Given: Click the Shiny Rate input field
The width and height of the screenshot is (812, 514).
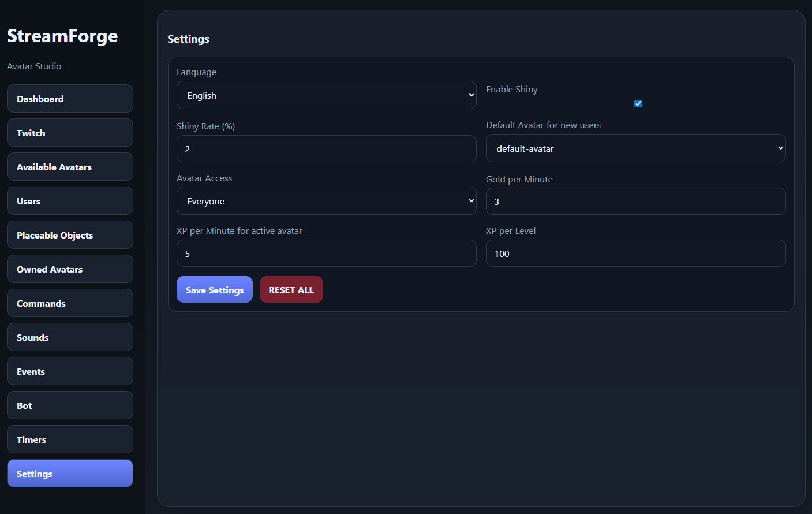Looking at the screenshot, I should pyautogui.click(x=326, y=149).
